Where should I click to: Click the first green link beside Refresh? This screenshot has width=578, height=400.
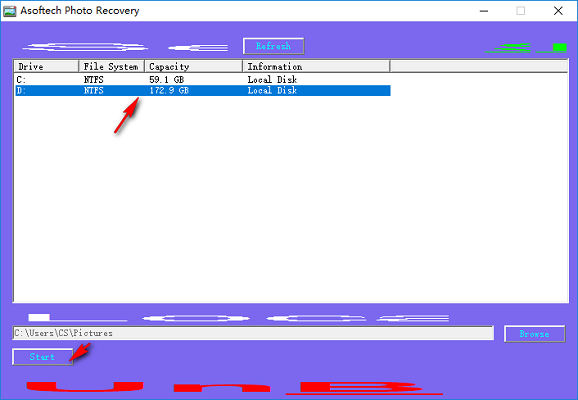pos(508,48)
